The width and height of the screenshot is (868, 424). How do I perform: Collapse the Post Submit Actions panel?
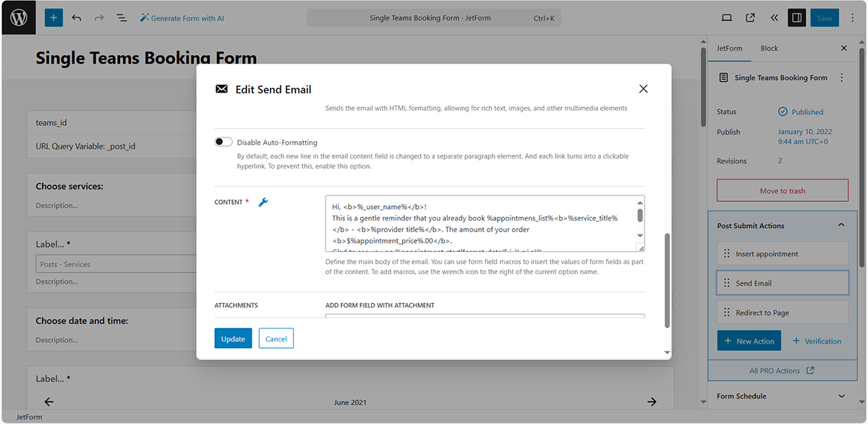point(841,226)
